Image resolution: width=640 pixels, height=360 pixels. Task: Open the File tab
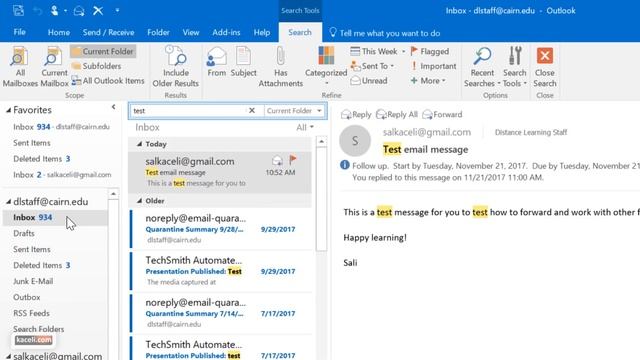(19, 32)
